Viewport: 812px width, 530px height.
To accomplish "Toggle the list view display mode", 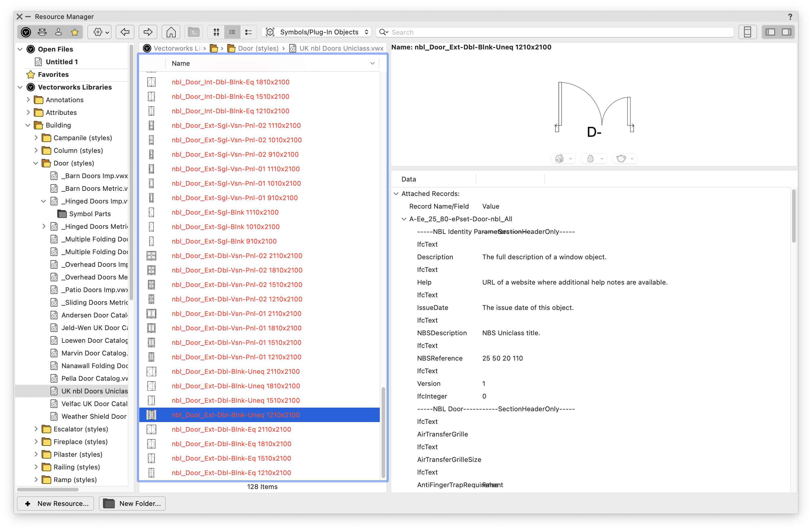I will (232, 32).
